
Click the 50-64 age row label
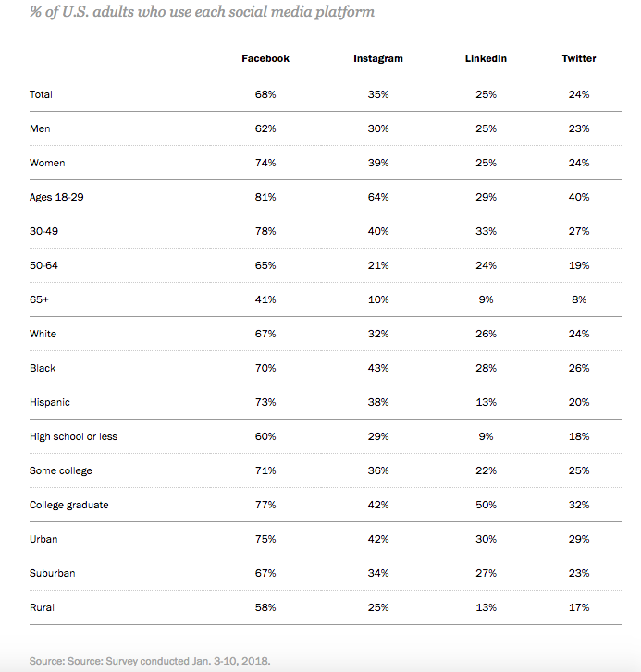[43, 265]
